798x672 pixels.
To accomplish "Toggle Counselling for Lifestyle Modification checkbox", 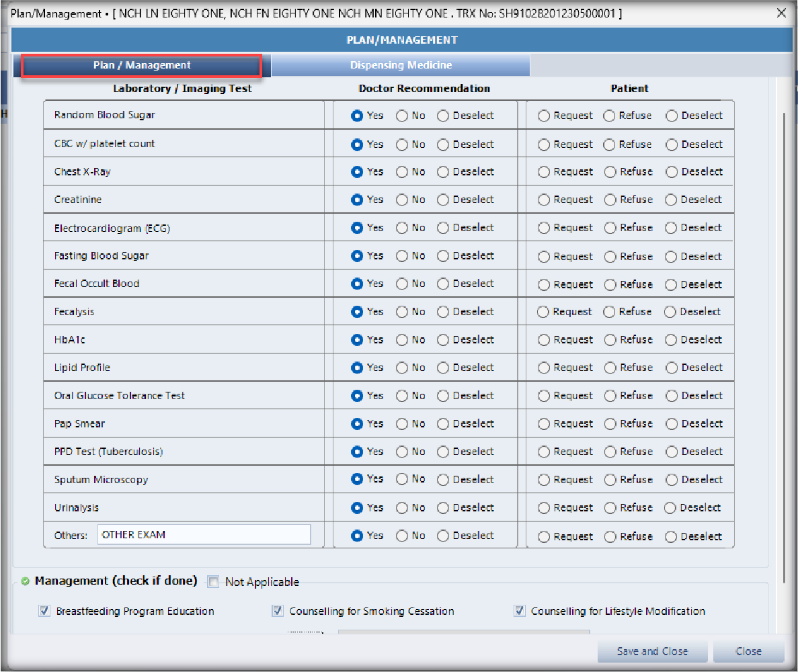I will [x=519, y=611].
